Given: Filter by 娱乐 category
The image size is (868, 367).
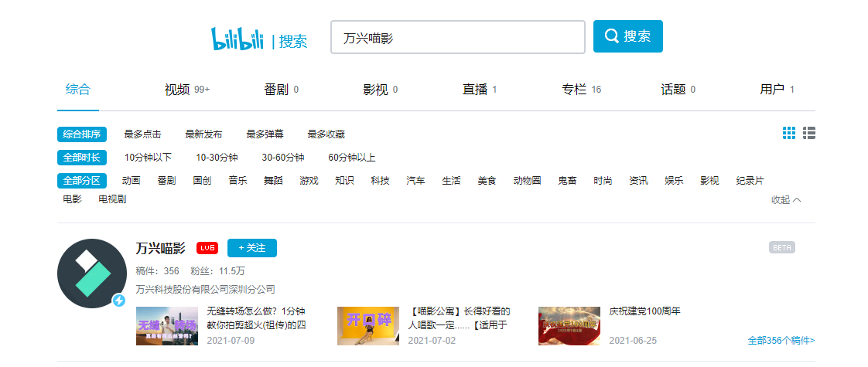Looking at the screenshot, I should point(674,181).
